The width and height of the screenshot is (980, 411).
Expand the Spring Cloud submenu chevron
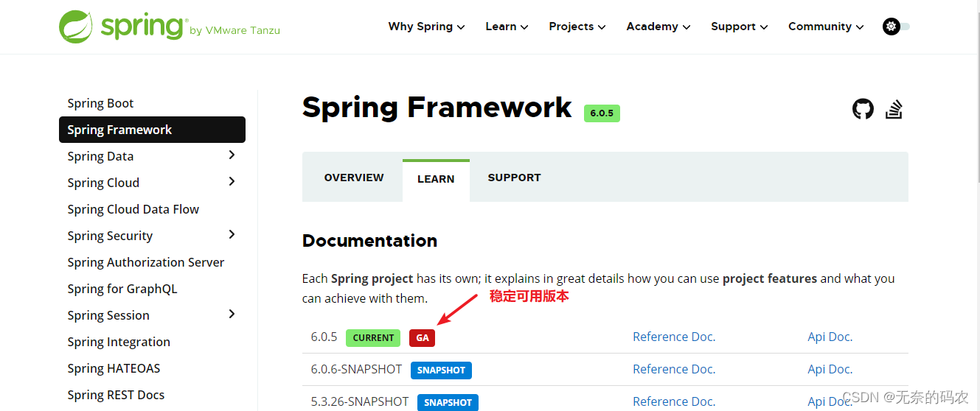(232, 182)
